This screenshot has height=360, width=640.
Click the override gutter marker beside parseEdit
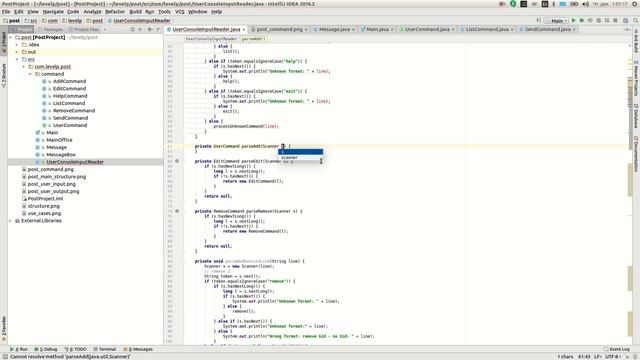click(177, 161)
